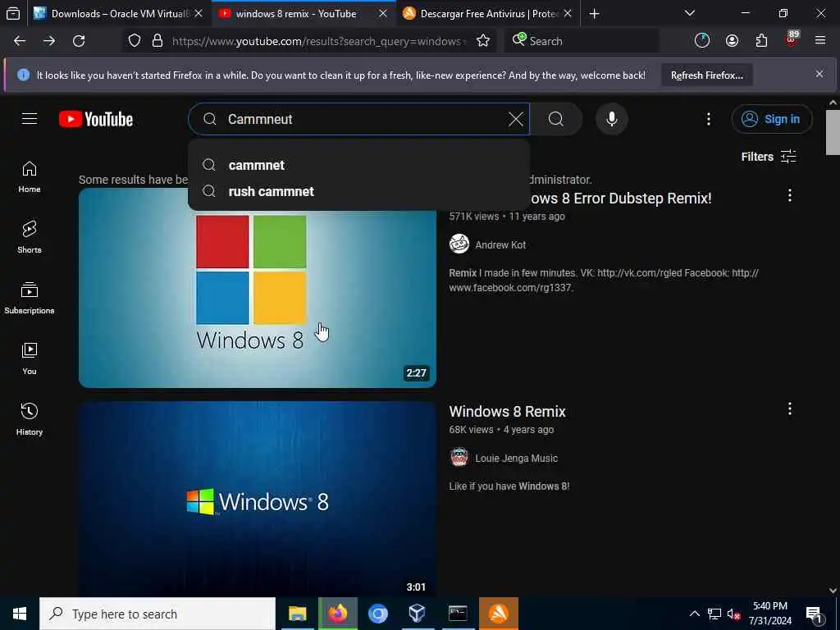
Task: Click the Refresh Firefox... button
Action: (x=706, y=75)
